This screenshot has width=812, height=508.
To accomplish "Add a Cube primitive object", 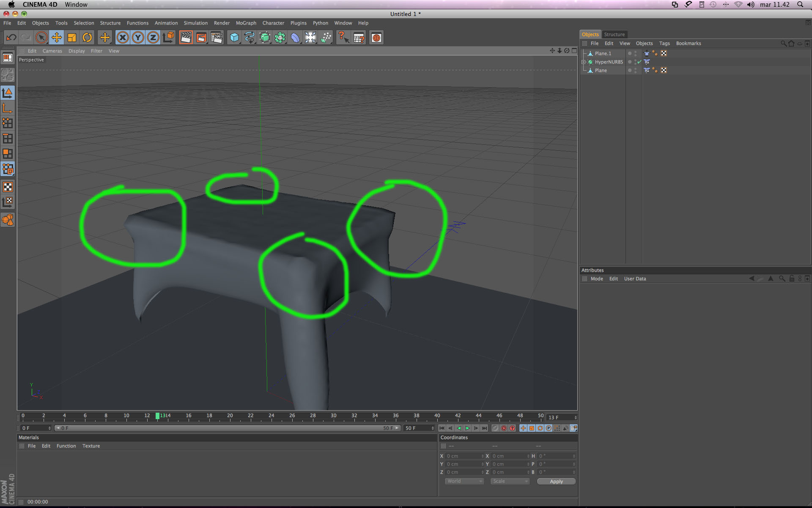I will point(234,38).
